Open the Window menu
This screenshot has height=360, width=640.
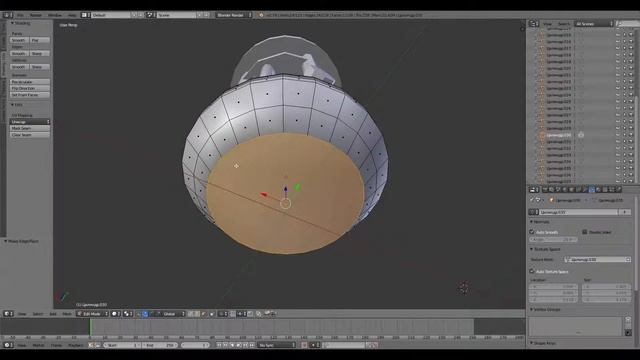(55, 15)
